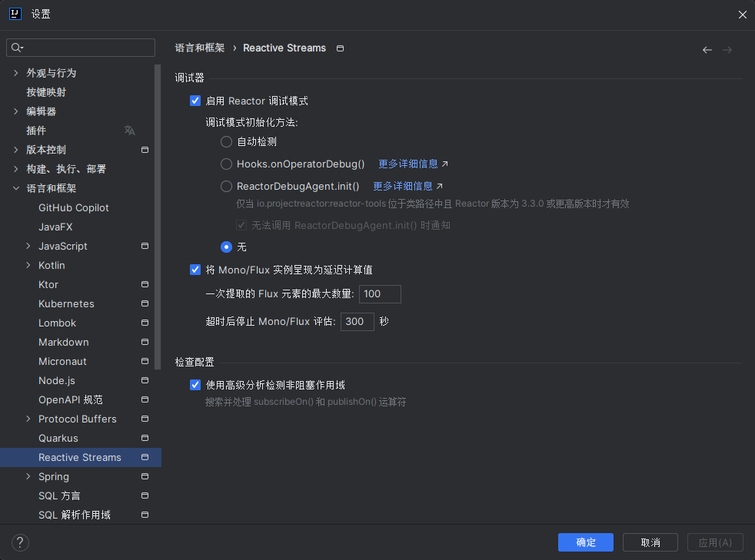Image resolution: width=755 pixels, height=560 pixels.
Task: Open 更多详细信息 link for ReactorDebugAgent.init()
Action: (x=403, y=186)
